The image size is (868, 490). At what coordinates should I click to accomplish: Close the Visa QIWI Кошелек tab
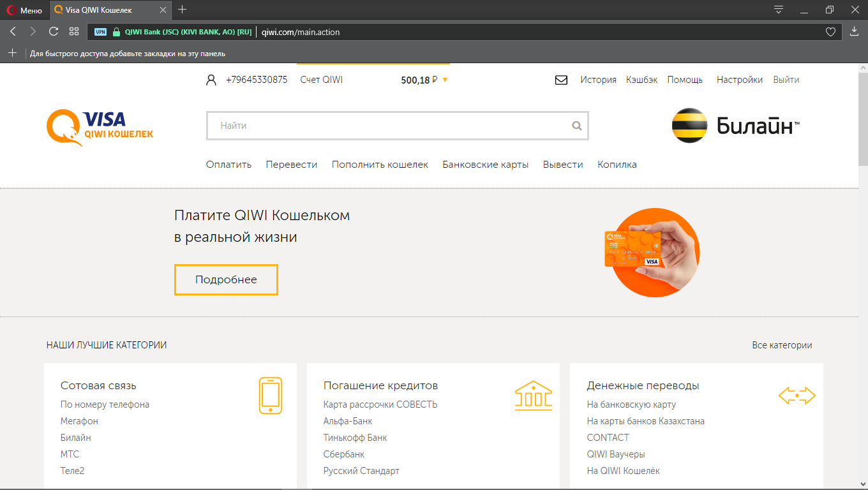(x=163, y=10)
